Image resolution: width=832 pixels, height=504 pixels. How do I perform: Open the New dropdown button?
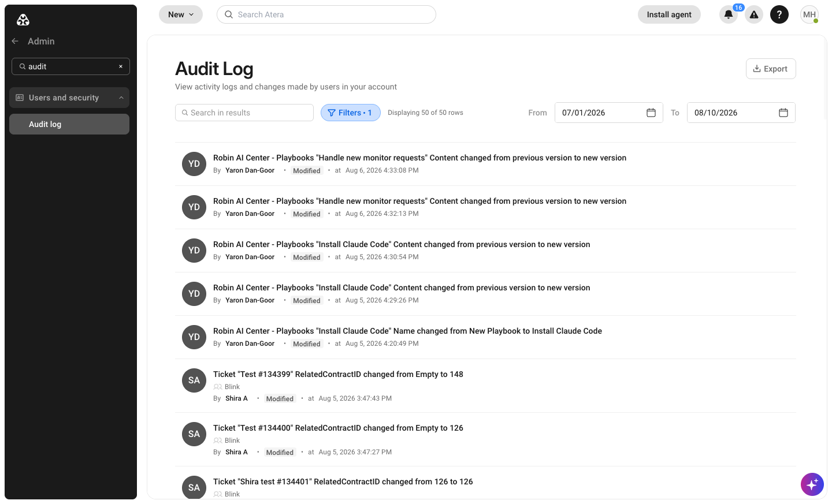tap(181, 14)
